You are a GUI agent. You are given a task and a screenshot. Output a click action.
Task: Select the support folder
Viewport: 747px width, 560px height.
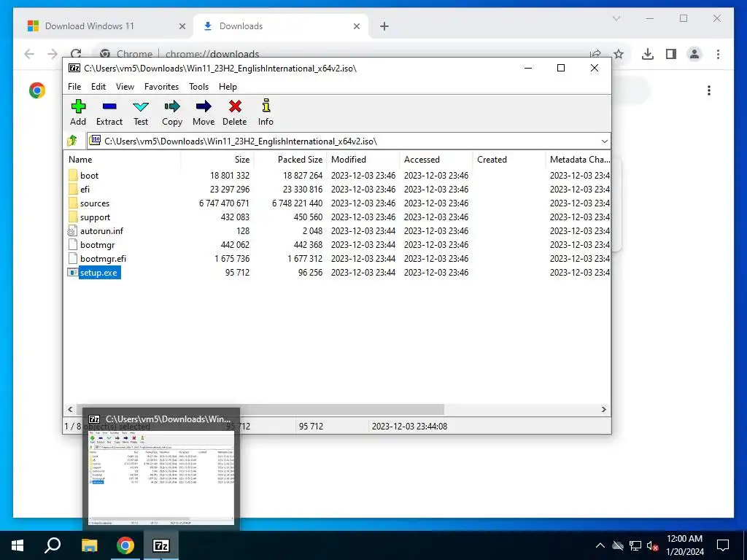tap(95, 217)
